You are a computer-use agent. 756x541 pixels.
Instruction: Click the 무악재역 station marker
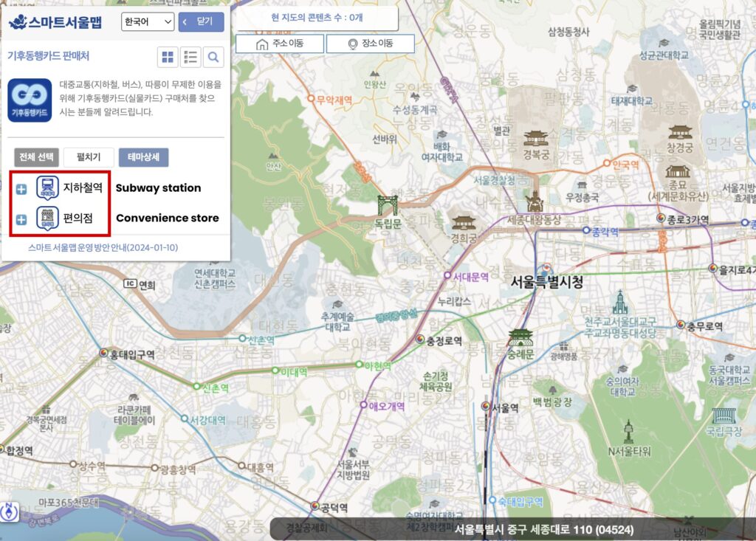311,99
